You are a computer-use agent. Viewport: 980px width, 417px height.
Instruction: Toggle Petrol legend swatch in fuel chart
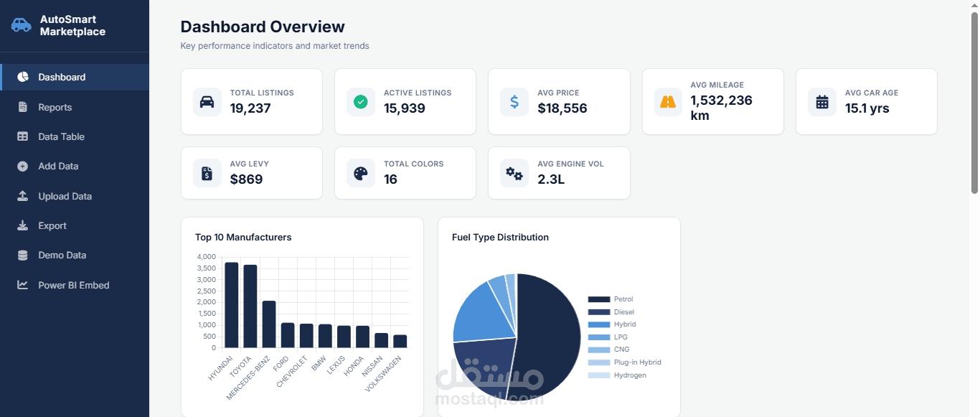[598, 299]
